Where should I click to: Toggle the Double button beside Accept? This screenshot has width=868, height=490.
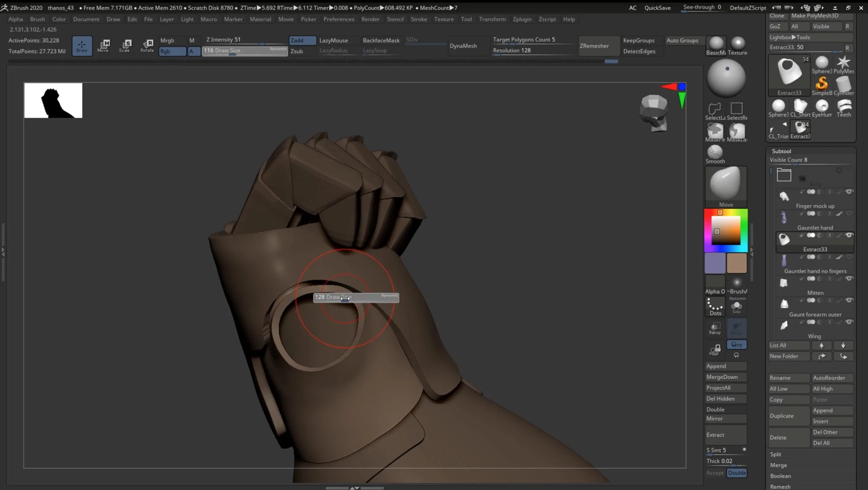tap(737, 473)
